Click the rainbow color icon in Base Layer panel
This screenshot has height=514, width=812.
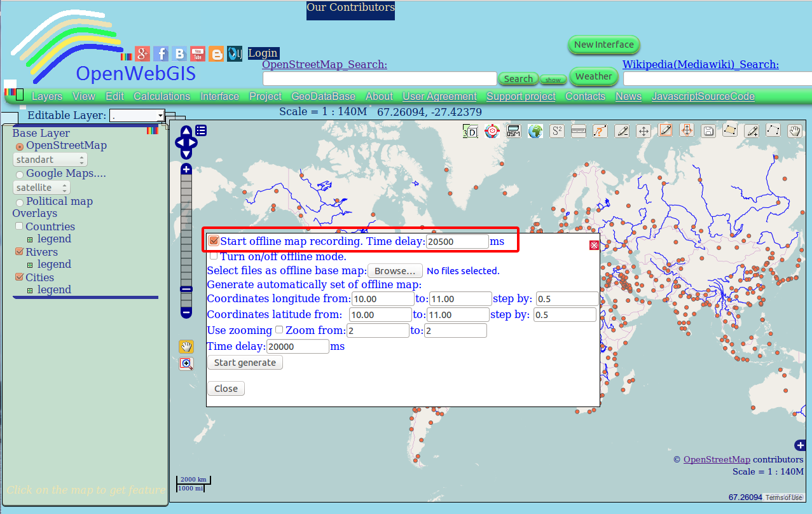(152, 130)
